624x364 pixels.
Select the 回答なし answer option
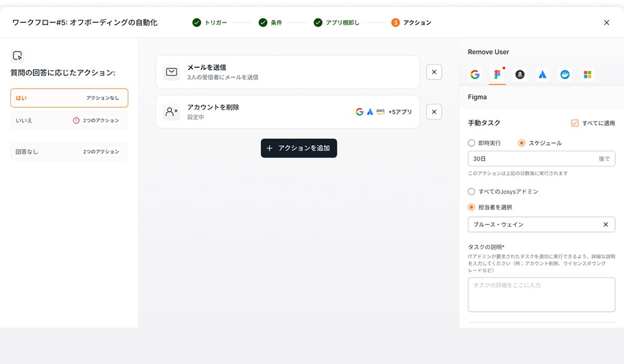[x=69, y=152]
